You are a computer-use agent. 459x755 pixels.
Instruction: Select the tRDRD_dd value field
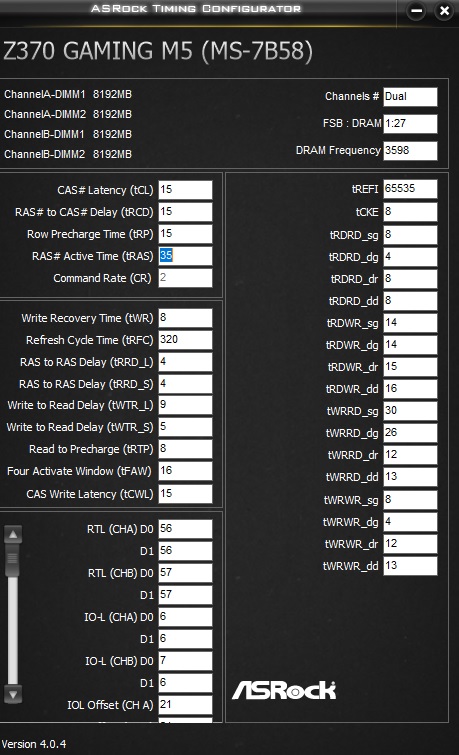[x=410, y=301]
